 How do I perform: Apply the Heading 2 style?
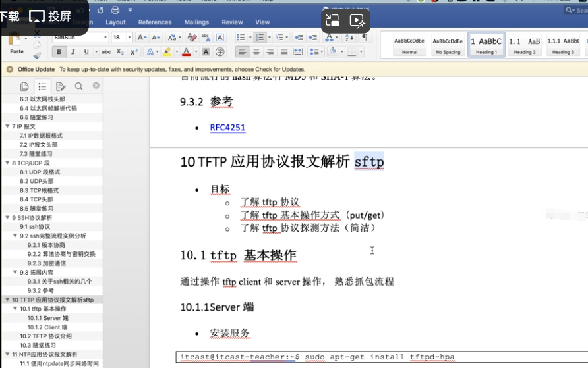click(x=525, y=44)
